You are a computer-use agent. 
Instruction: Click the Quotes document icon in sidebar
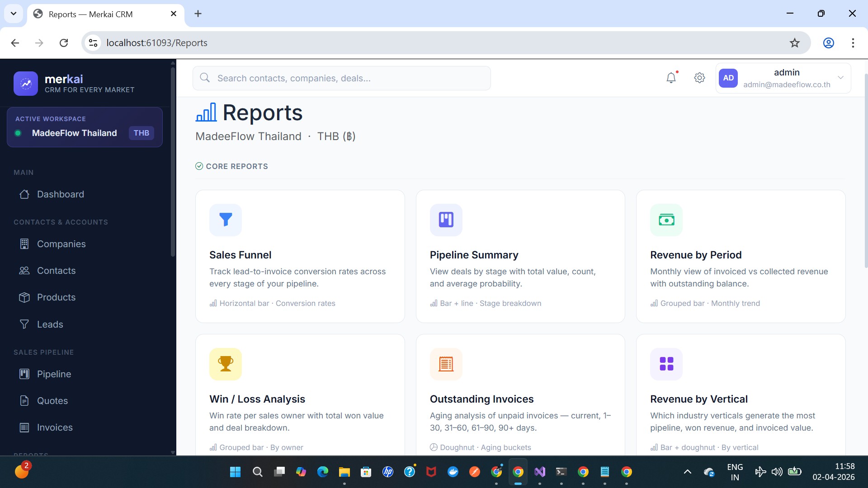(24, 401)
